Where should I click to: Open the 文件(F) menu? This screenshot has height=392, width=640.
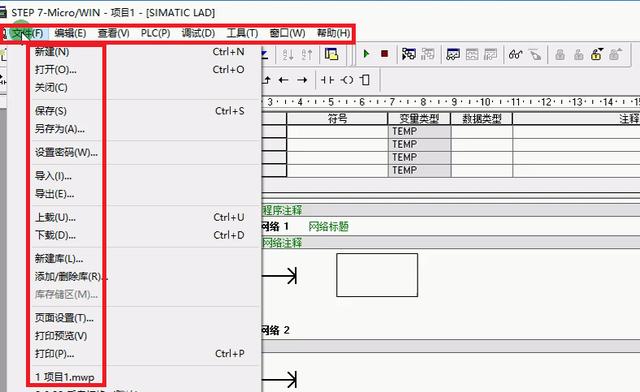(27, 33)
